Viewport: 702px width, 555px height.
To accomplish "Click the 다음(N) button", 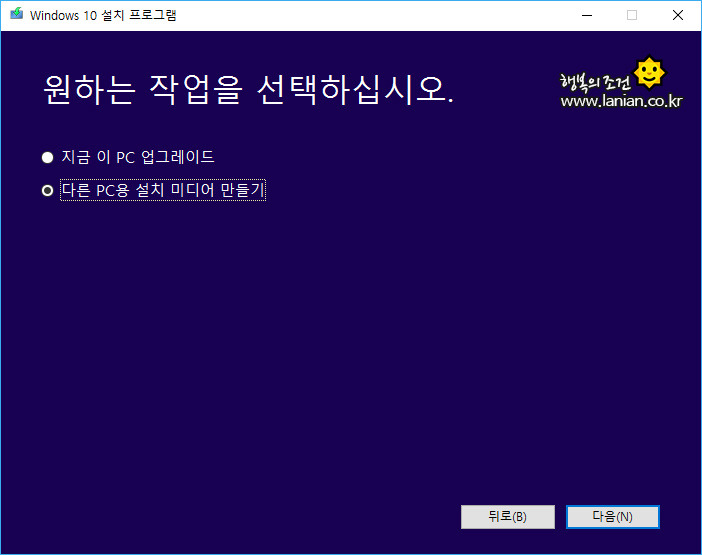I will [612, 517].
